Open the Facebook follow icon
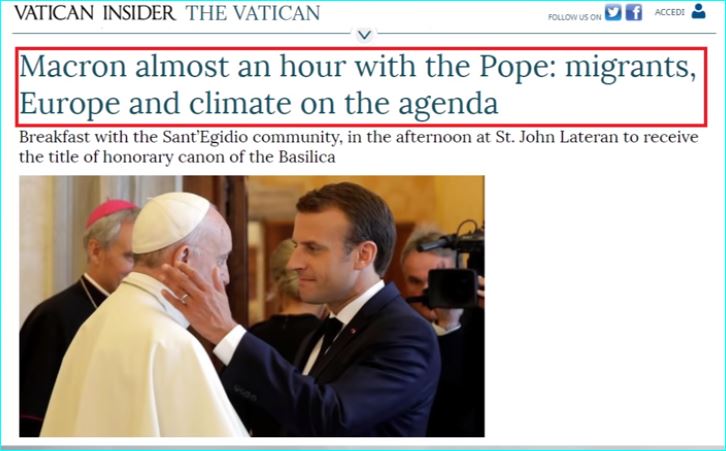Image resolution: width=726 pixels, height=451 pixels. pos(634,12)
